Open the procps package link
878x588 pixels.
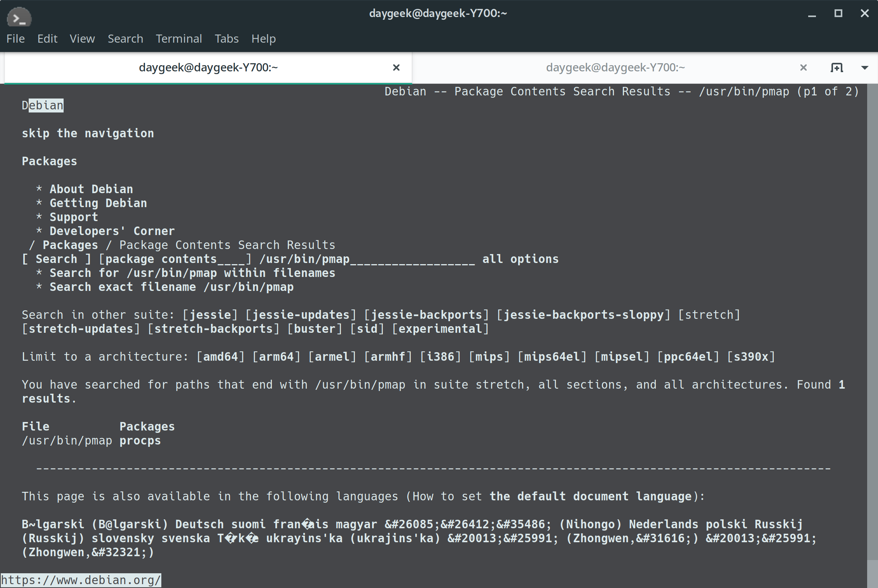140,441
